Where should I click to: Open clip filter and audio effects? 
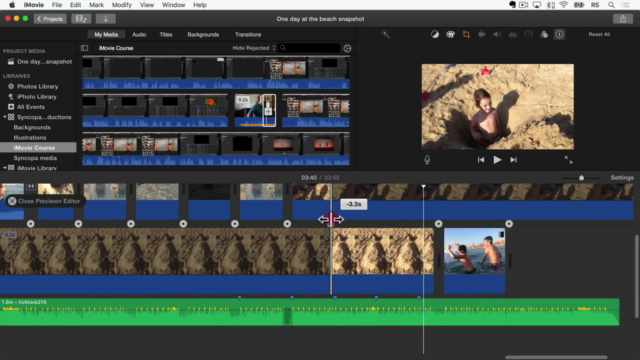click(544, 34)
